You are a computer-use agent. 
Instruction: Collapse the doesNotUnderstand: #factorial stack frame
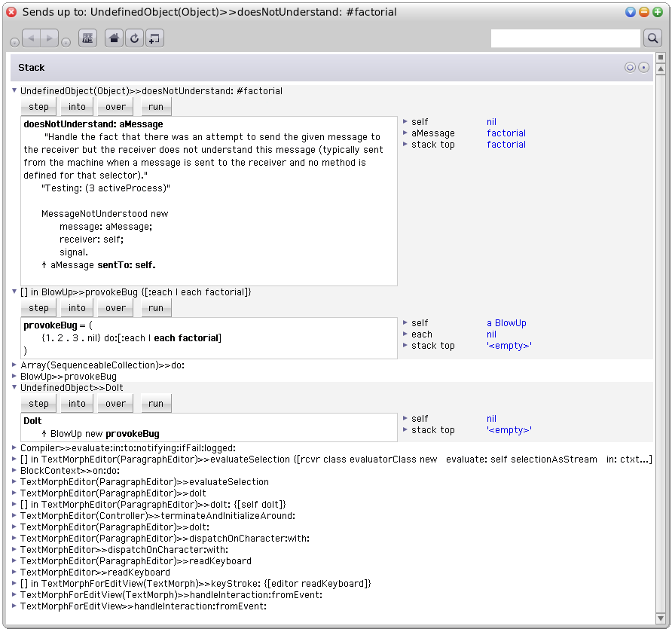14,90
